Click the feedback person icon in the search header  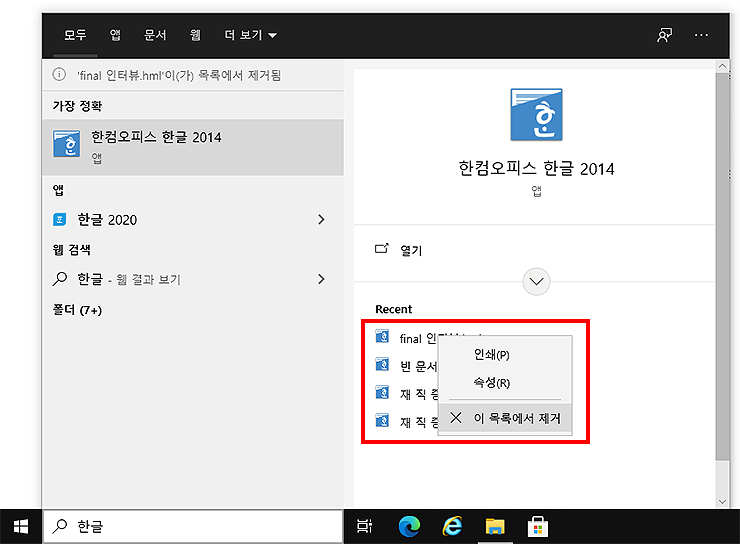664,35
